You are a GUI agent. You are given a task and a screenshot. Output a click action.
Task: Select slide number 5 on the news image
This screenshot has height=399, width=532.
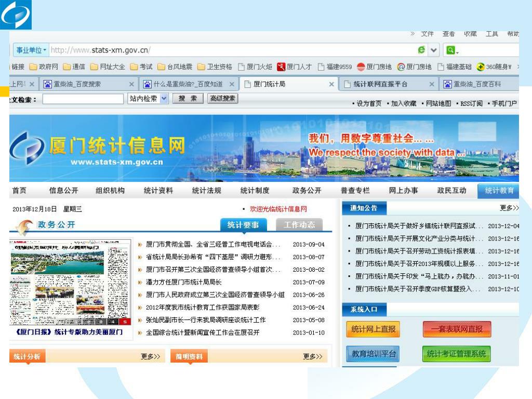click(125, 322)
